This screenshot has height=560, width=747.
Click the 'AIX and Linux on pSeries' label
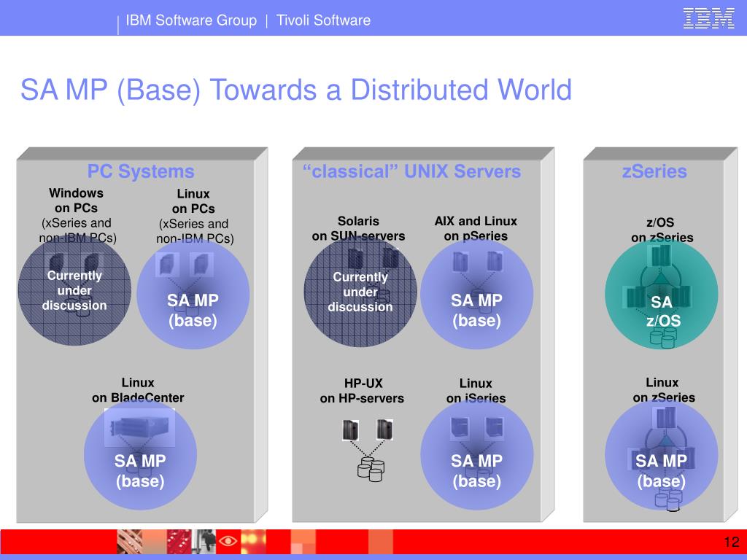tap(476, 228)
